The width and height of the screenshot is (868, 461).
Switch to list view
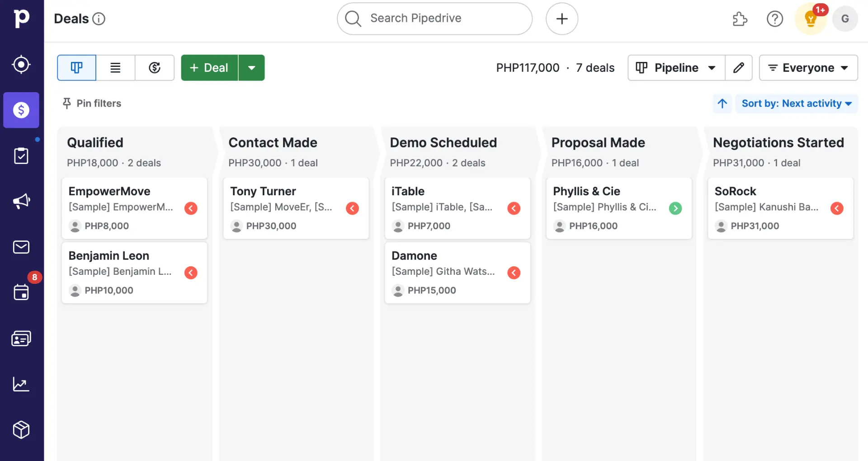pos(115,68)
